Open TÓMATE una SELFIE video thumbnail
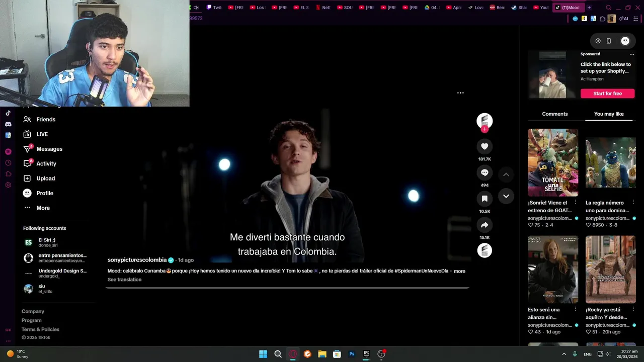This screenshot has height=362, width=644. click(x=553, y=162)
